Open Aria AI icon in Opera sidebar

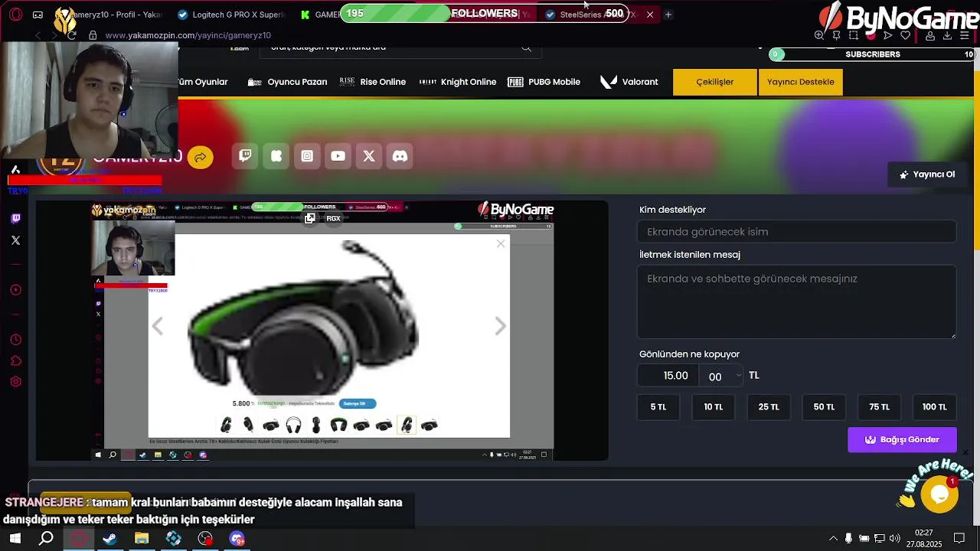15,170
